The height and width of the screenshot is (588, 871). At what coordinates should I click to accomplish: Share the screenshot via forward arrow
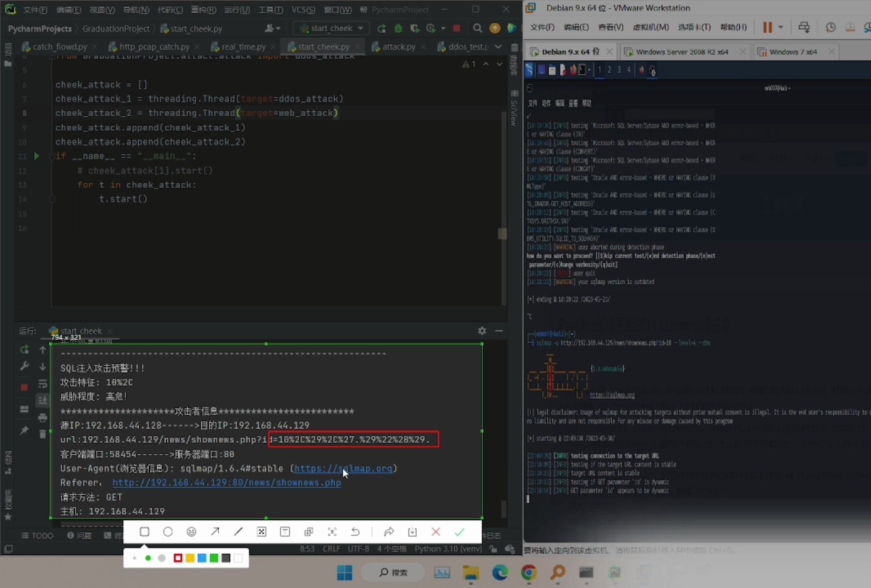[389, 532]
